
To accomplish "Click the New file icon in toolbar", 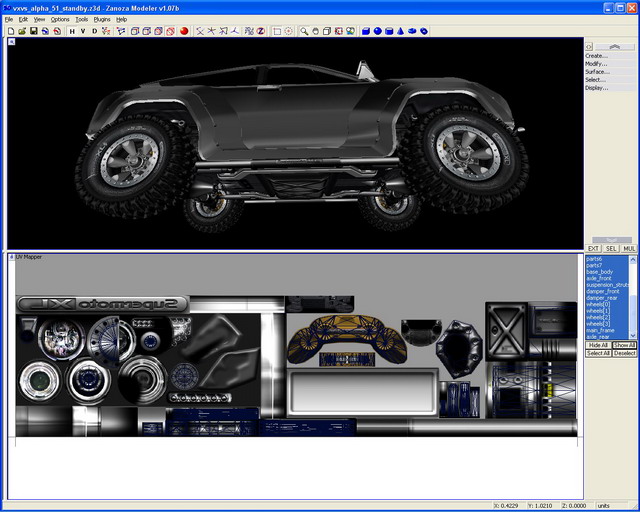I will 11,31.
